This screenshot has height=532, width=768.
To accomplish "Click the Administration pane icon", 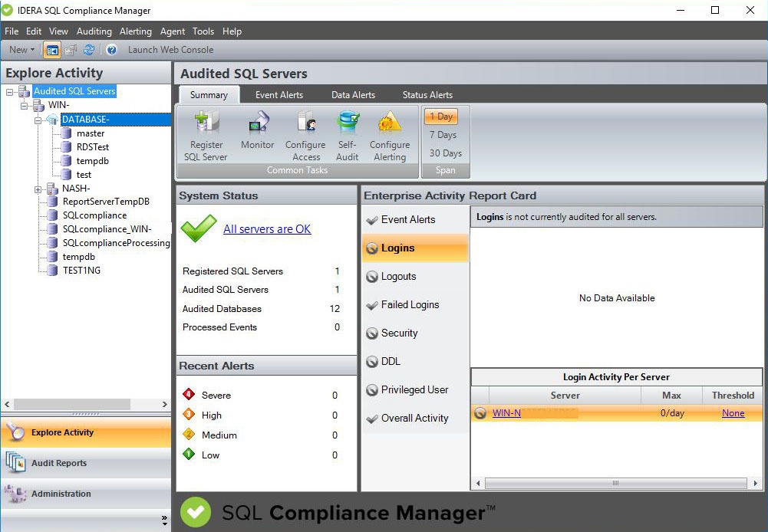I will point(15,494).
